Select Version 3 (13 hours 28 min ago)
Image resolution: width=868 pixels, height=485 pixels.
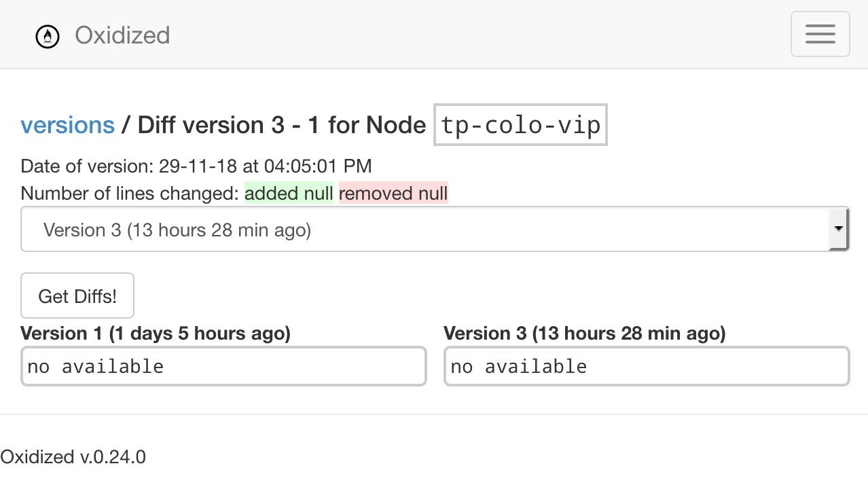[x=177, y=230]
